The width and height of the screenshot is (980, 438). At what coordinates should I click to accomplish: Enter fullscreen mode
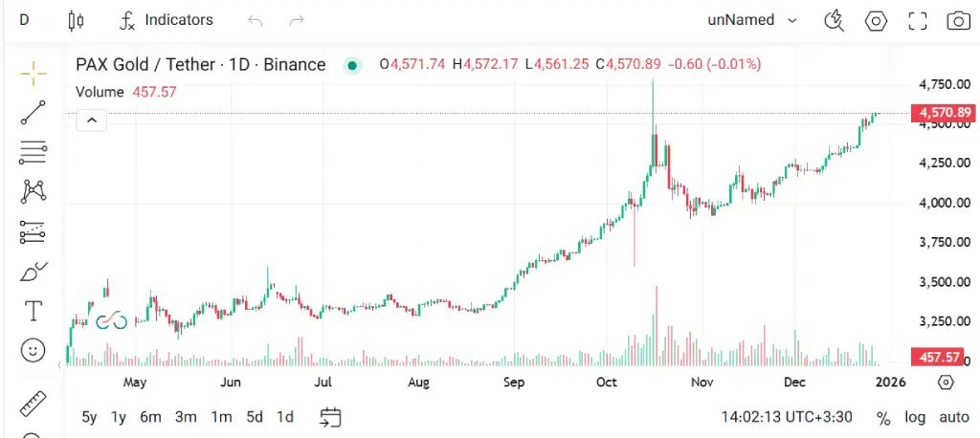coord(918,20)
